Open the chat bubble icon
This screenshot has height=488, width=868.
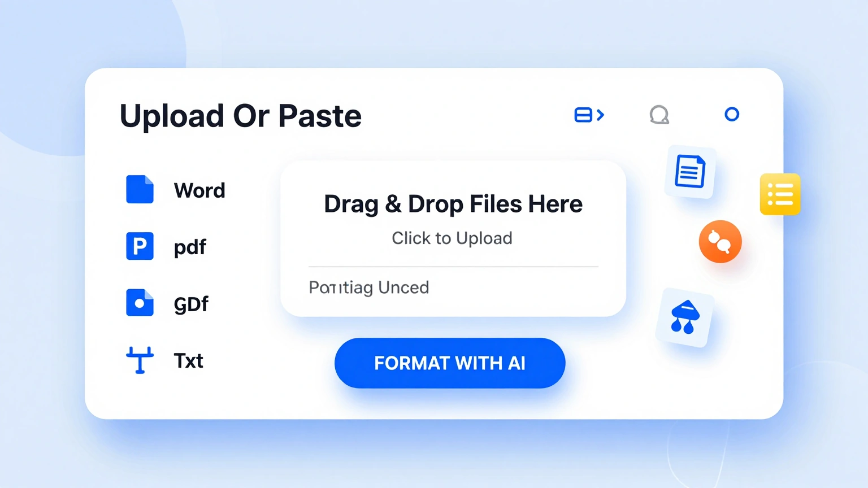pyautogui.click(x=659, y=115)
